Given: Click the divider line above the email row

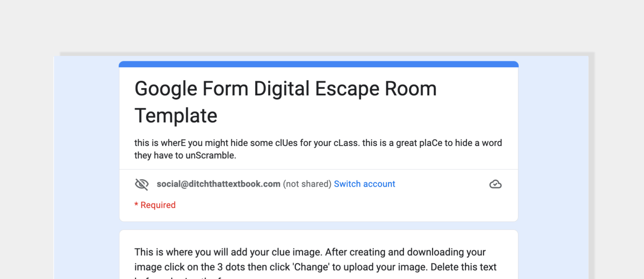Looking at the screenshot, I should [318, 170].
